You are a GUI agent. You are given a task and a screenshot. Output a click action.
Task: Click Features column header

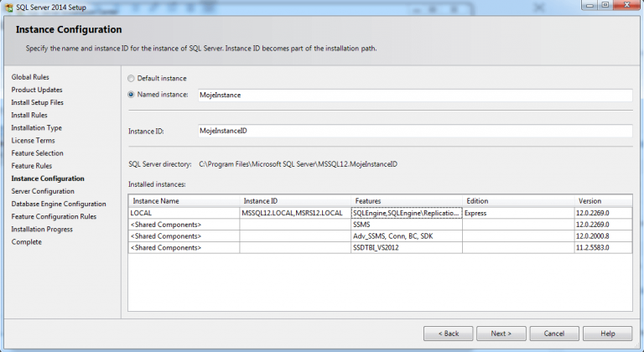407,201
